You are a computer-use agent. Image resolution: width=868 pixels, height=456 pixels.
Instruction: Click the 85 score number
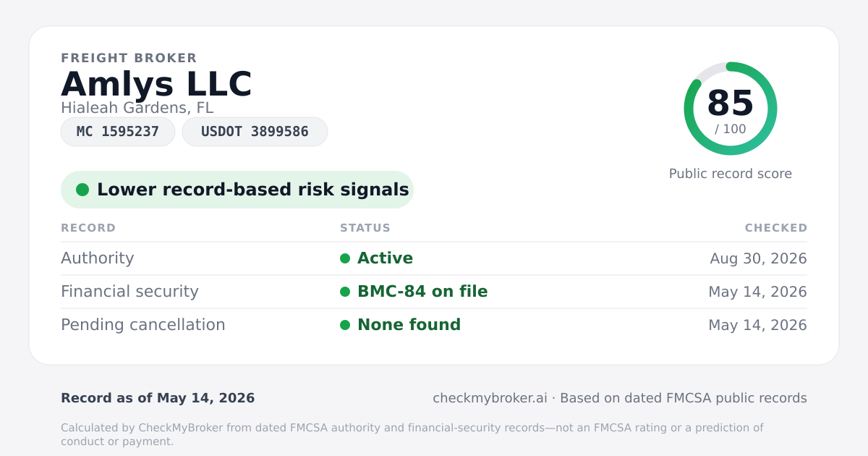point(731,103)
